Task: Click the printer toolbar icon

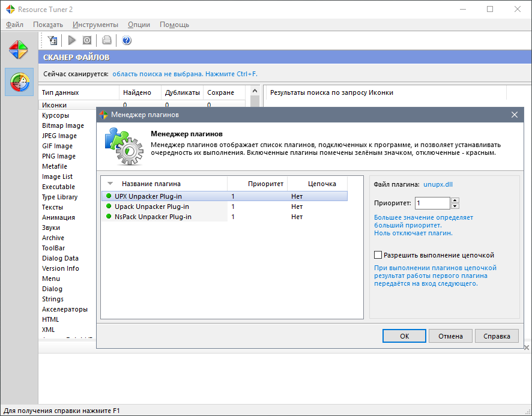Action: (x=106, y=40)
